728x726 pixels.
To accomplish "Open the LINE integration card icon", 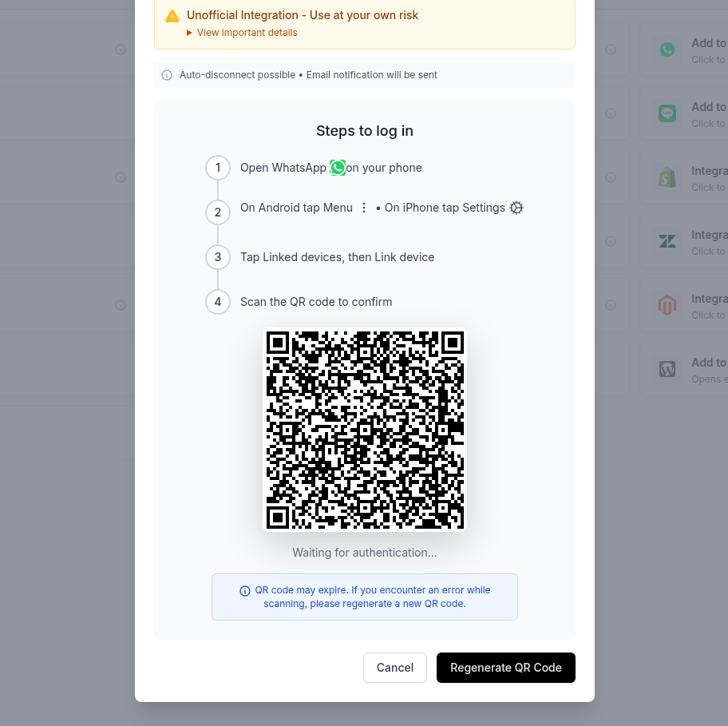I will click(x=667, y=113).
